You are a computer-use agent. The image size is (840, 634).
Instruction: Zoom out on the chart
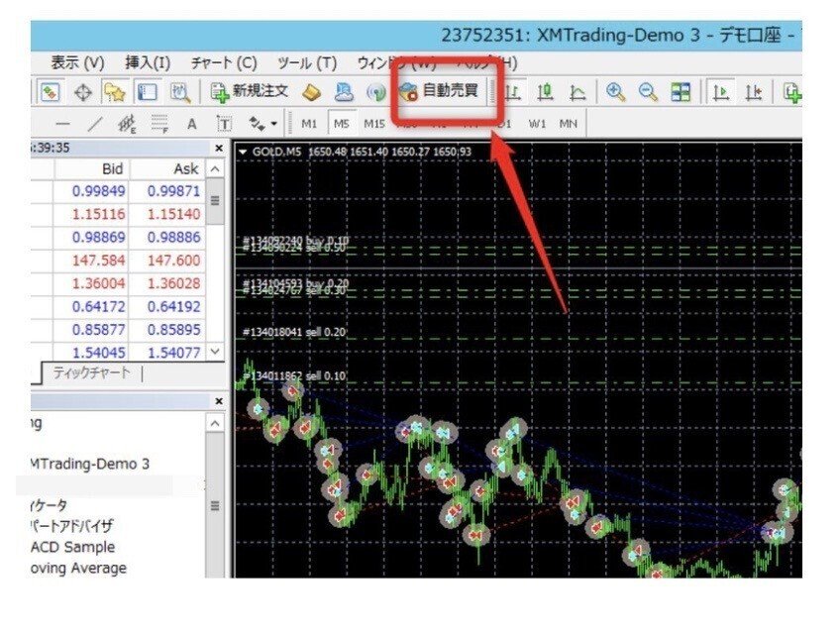(648, 92)
